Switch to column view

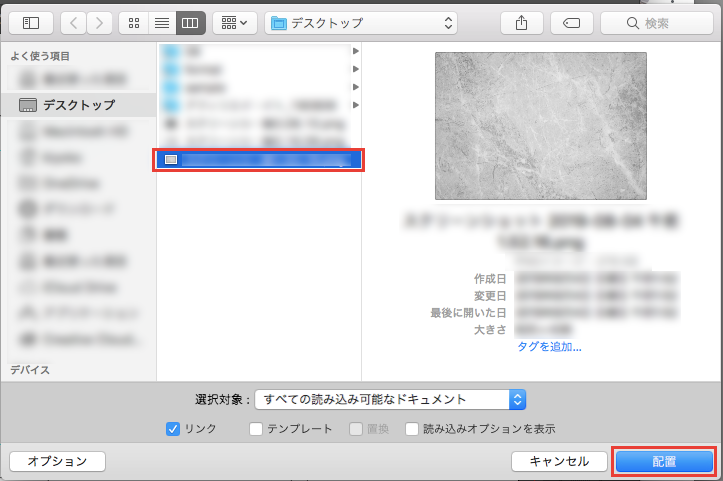191,22
